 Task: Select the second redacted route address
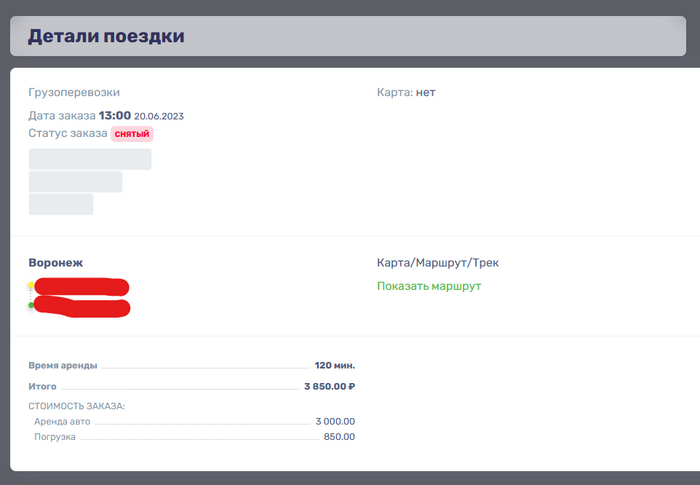coord(82,307)
